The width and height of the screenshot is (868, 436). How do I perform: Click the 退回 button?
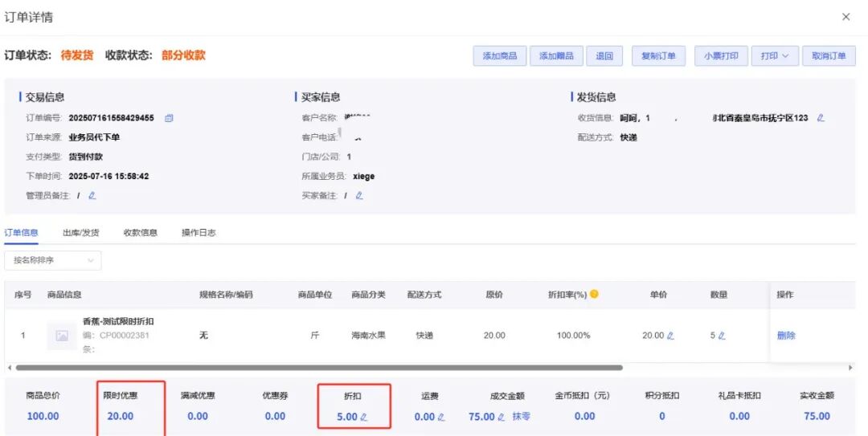pos(604,56)
